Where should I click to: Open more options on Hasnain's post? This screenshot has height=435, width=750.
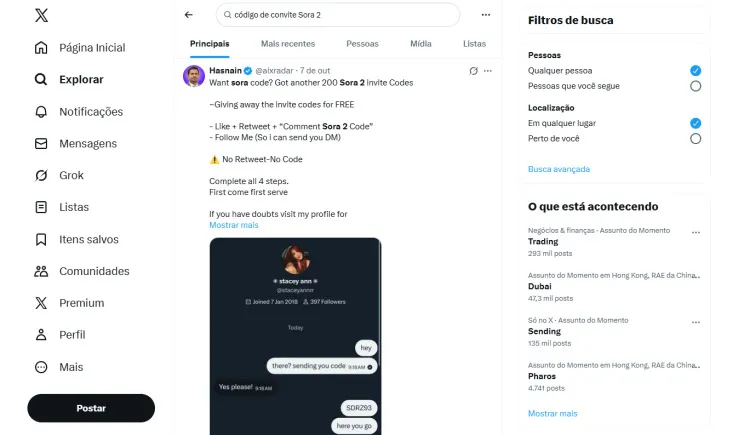[488, 71]
